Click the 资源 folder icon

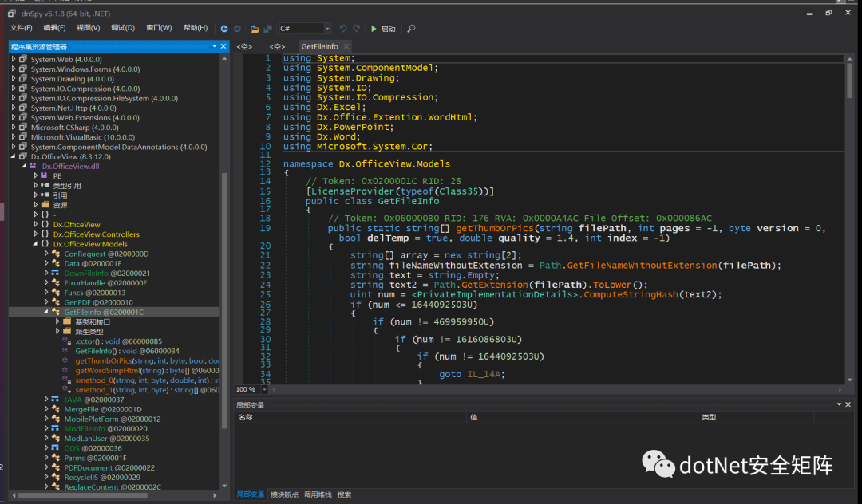coord(45,205)
